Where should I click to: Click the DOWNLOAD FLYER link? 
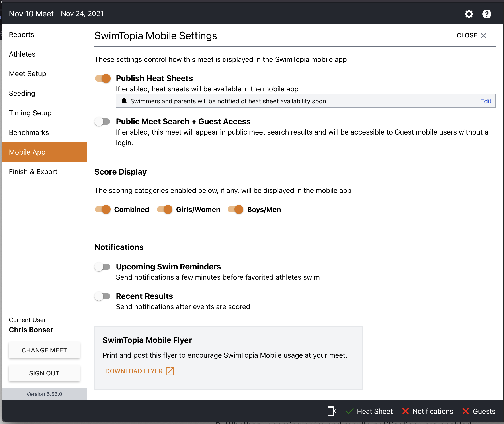tap(139, 371)
